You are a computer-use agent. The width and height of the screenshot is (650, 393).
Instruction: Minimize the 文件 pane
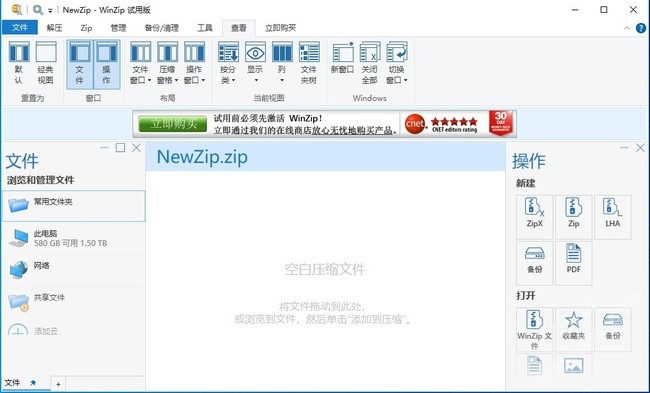104,148
